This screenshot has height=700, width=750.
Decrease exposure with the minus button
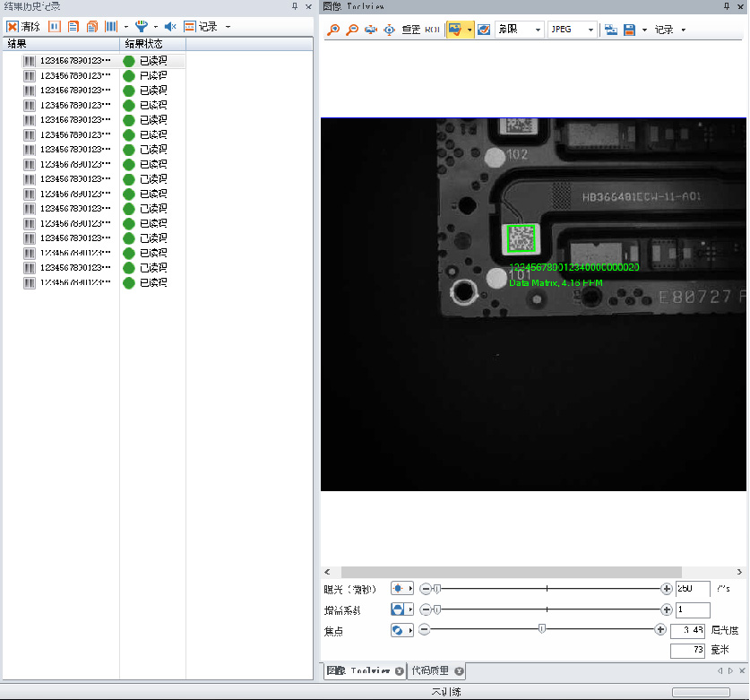(x=426, y=589)
